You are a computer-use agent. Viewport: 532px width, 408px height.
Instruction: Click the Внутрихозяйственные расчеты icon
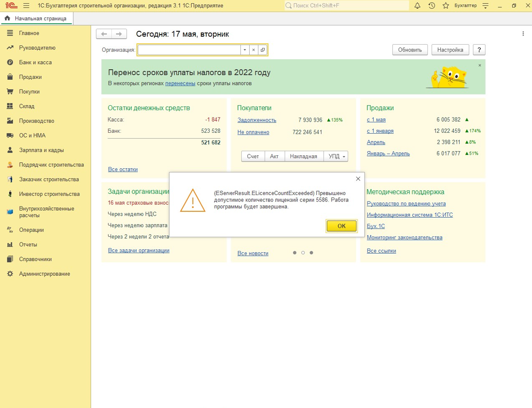[10, 212]
